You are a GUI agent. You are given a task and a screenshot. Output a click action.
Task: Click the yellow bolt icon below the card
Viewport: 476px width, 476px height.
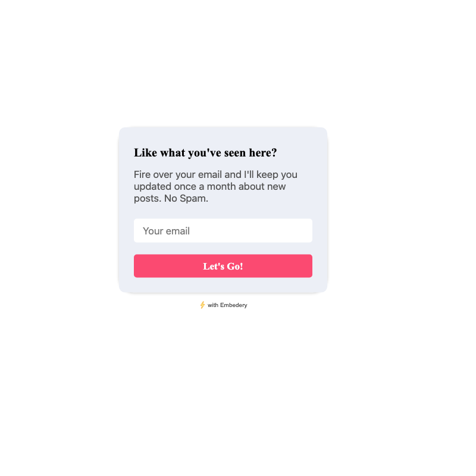(x=202, y=305)
